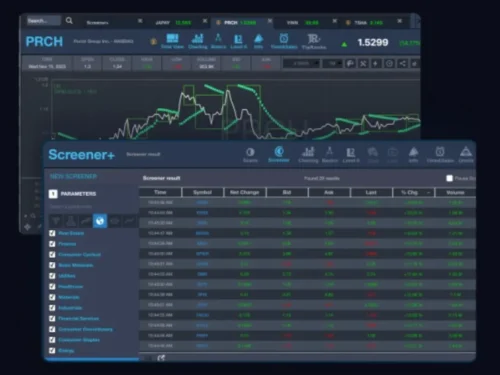This screenshot has width=500, height=375.
Task: Click the share icon on chart toolbar
Action: [x=402, y=63]
